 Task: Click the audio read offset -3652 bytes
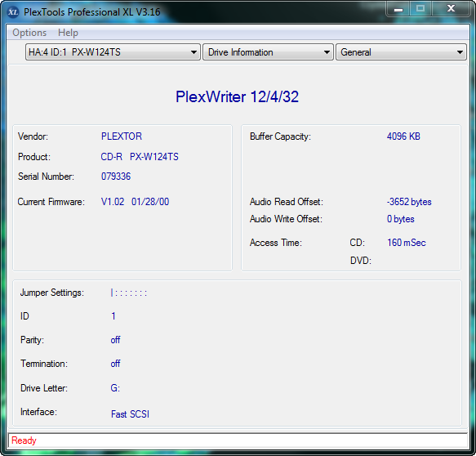pyautogui.click(x=409, y=202)
